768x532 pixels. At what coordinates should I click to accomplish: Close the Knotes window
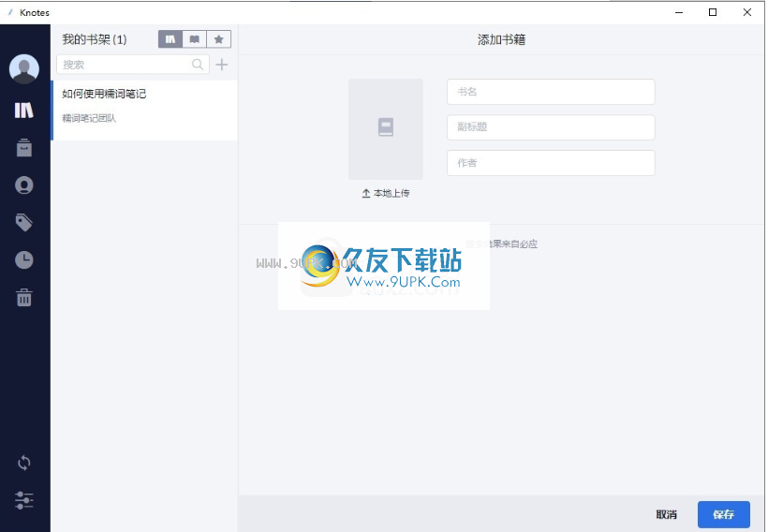point(747,12)
